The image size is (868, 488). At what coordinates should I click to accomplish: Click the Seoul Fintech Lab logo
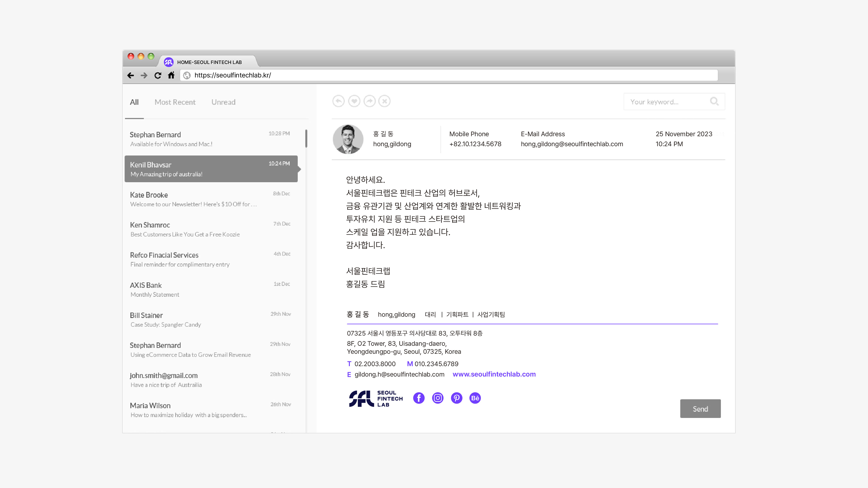click(x=376, y=399)
